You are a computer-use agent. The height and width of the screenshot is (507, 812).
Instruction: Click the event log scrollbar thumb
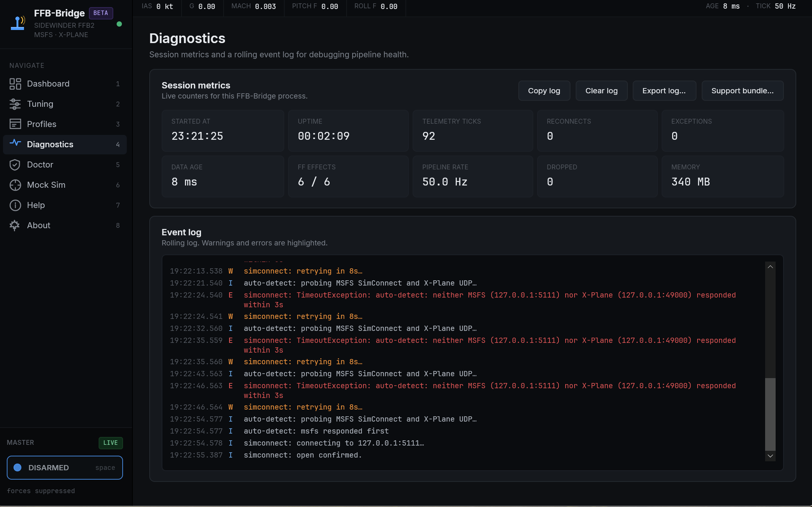click(x=770, y=414)
